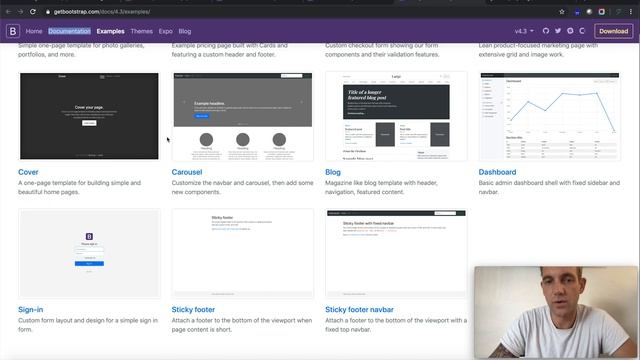Open Blog in navbar

click(x=184, y=31)
